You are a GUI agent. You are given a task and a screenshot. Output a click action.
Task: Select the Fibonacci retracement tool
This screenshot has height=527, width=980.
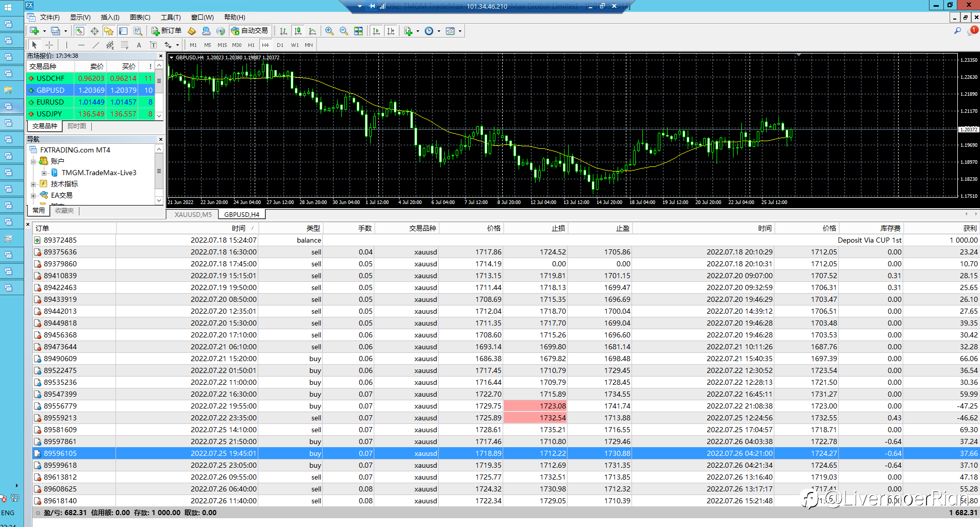pyautogui.click(x=124, y=45)
